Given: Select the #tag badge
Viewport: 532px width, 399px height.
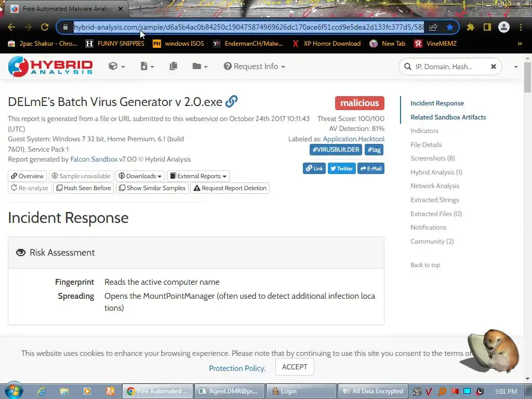Looking at the screenshot, I should (x=374, y=150).
